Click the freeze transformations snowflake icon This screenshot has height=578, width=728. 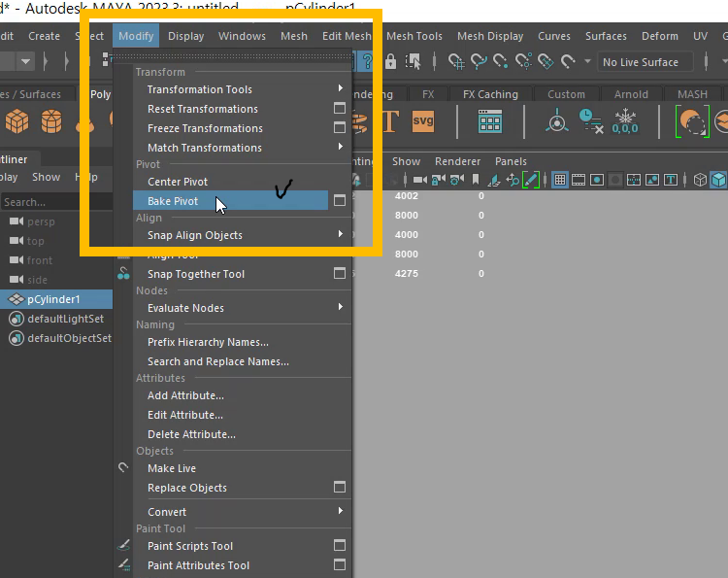click(x=625, y=121)
